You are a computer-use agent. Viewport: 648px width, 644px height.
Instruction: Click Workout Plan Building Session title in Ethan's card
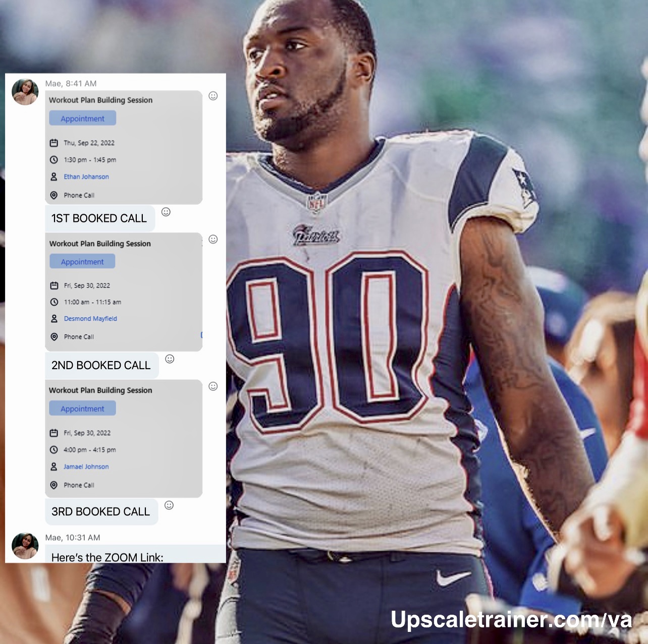[100, 100]
